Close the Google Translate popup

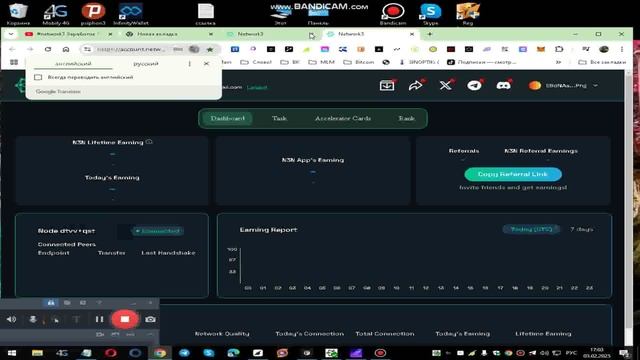pyautogui.click(x=207, y=64)
